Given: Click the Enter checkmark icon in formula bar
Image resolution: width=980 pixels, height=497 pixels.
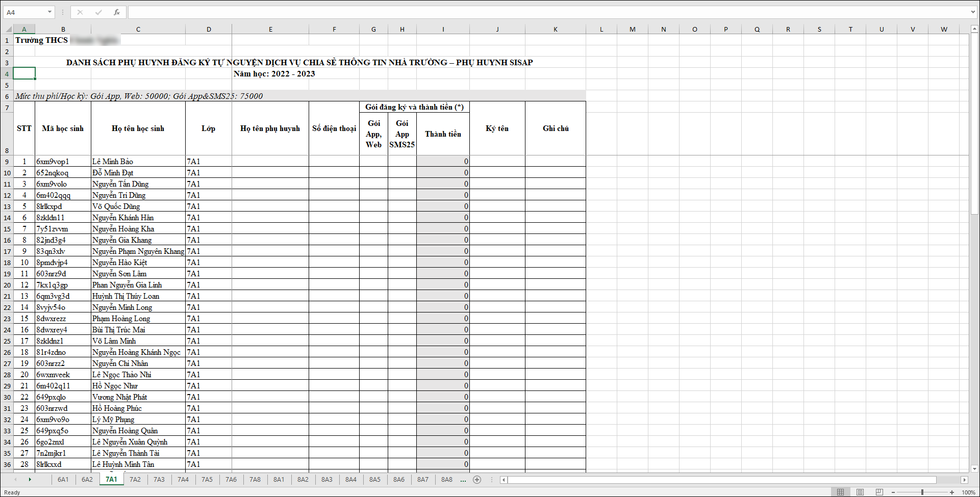Looking at the screenshot, I should click(x=98, y=12).
